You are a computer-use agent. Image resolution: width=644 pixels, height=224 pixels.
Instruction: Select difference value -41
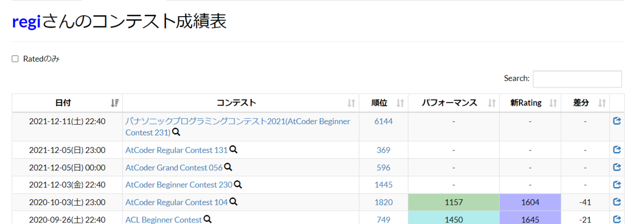(x=585, y=202)
